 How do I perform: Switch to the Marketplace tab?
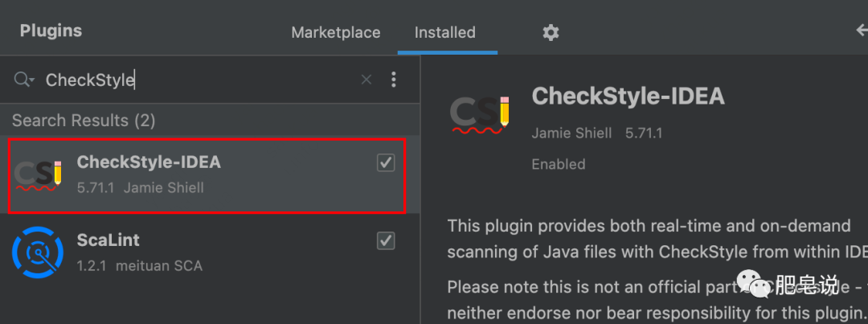click(x=336, y=33)
